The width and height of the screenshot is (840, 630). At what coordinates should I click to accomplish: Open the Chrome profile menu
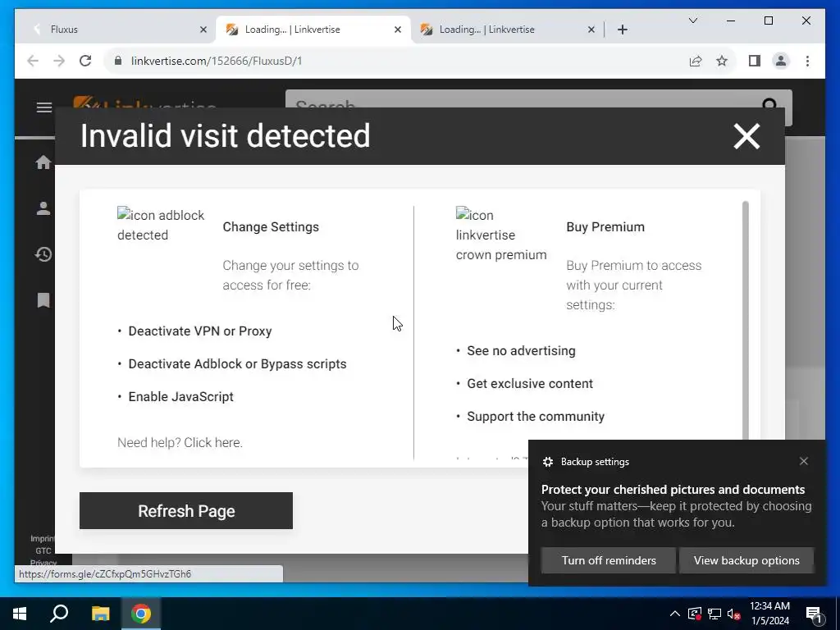[781, 61]
